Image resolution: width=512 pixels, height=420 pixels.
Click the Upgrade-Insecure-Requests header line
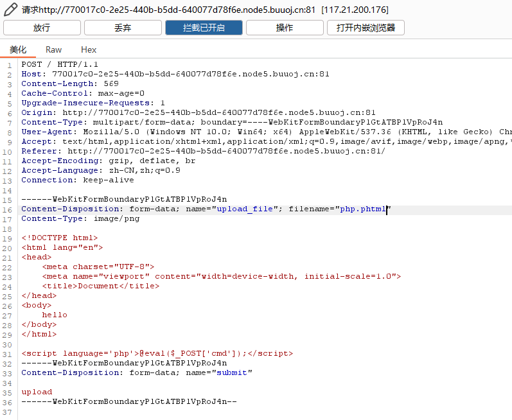click(x=93, y=103)
